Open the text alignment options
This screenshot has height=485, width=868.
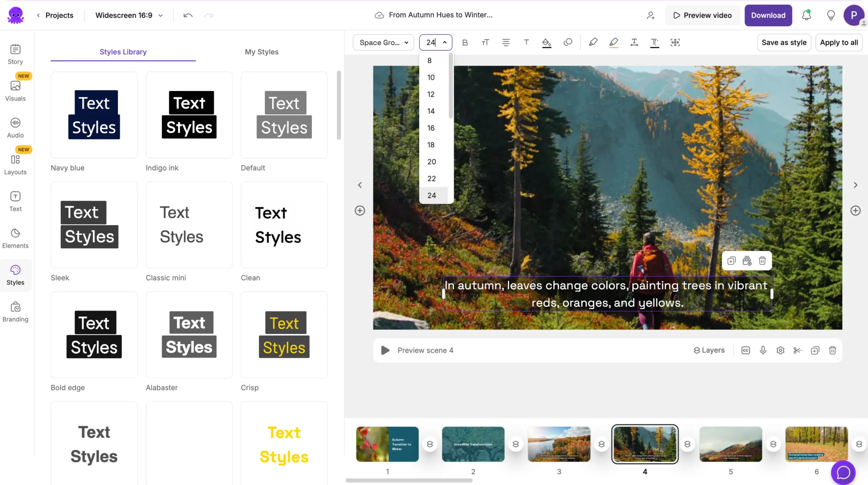click(506, 42)
